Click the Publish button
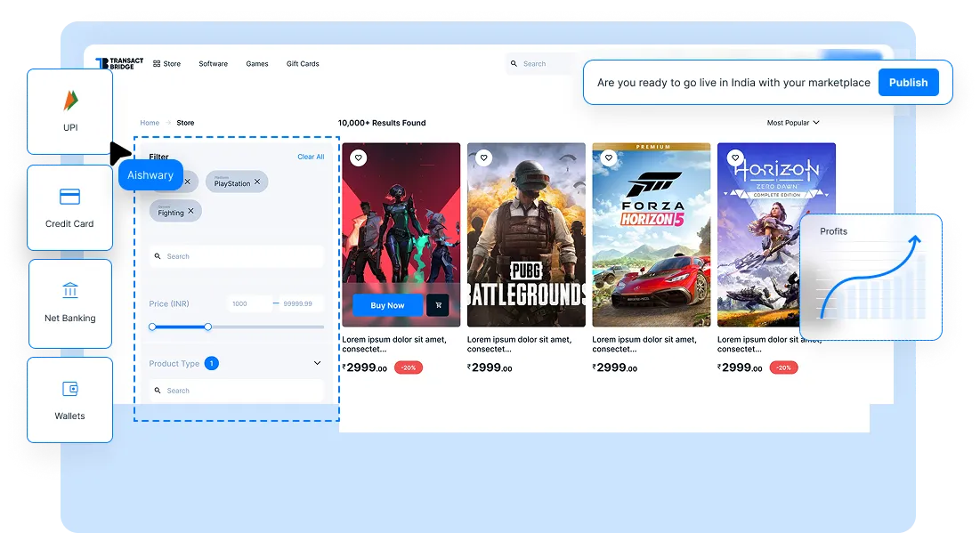This screenshot has height=533, width=980. point(909,82)
